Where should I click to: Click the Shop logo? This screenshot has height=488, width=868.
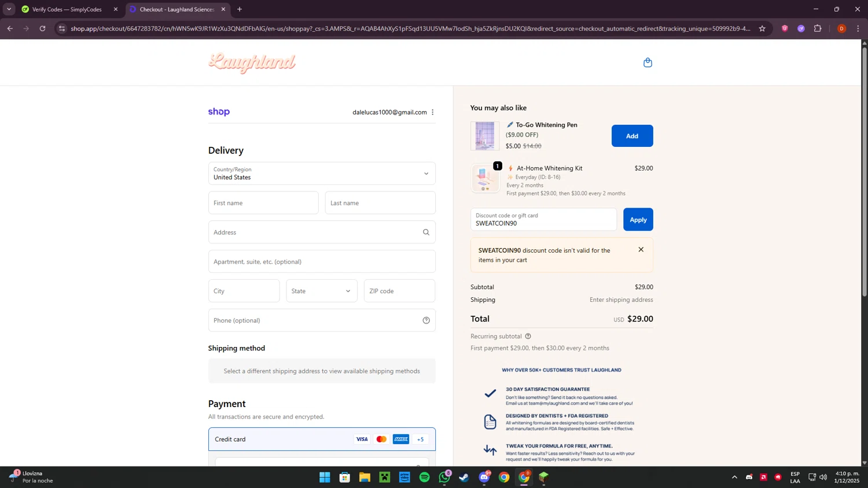pyautogui.click(x=219, y=112)
